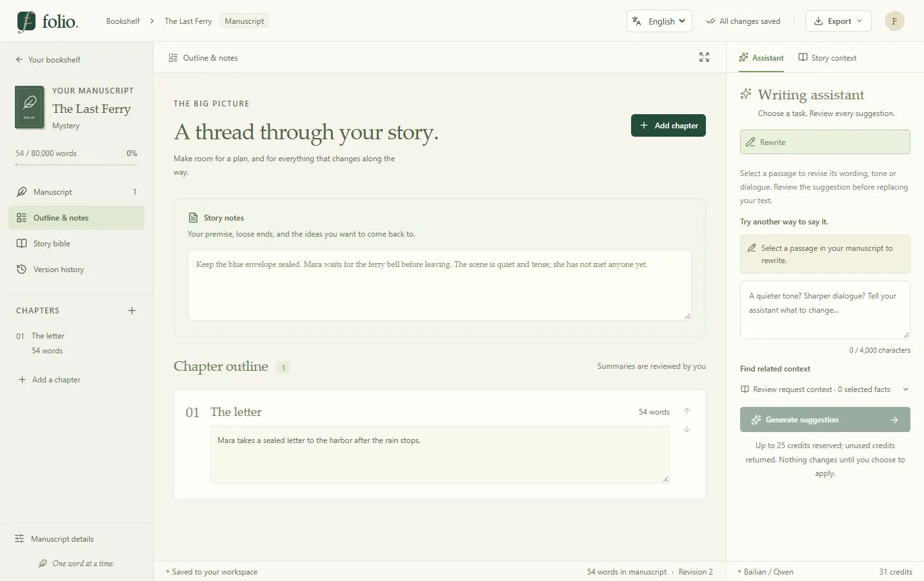
Task: Click the chapter 01 summary text area
Action: pos(439,455)
